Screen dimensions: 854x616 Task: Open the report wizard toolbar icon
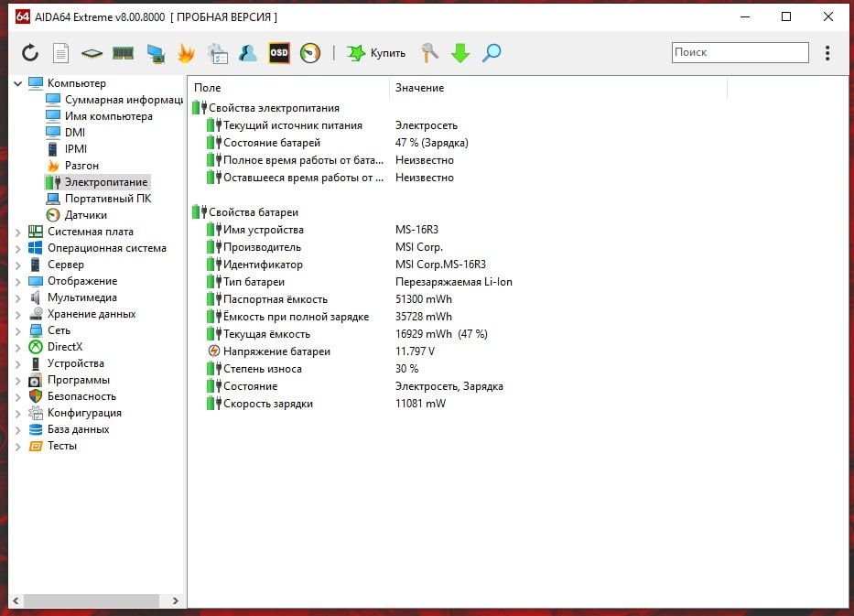[x=217, y=53]
